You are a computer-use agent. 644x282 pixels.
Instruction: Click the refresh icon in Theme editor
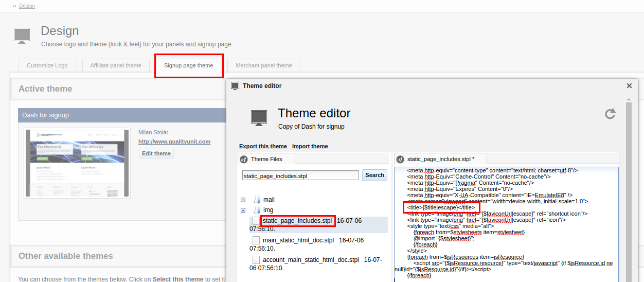pos(610,114)
